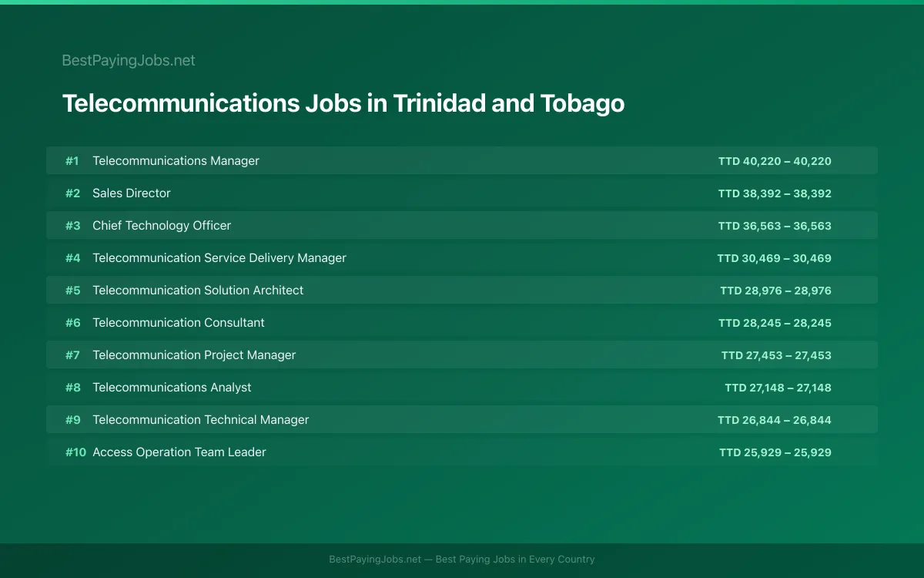Click salary TTD 38,392 – 38,392
The image size is (924, 578).
coord(775,193)
